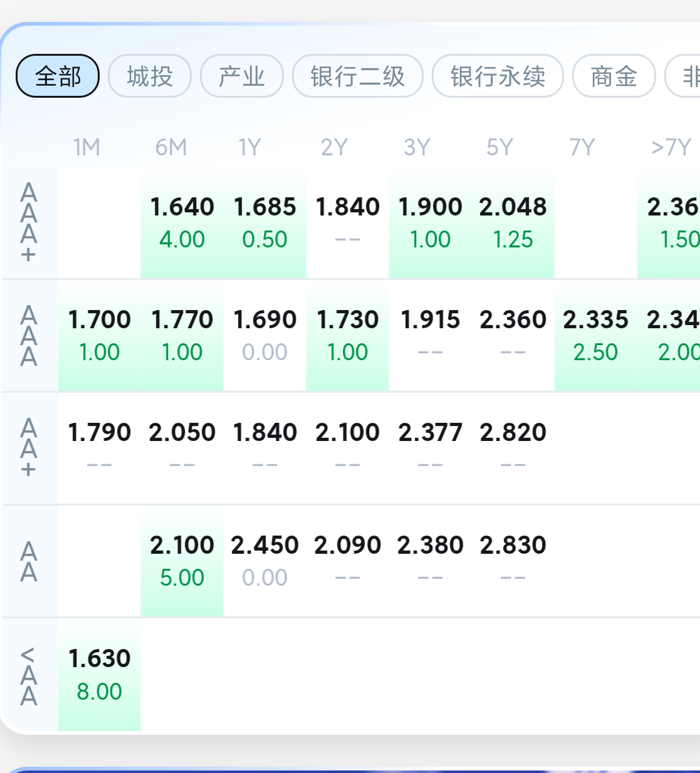Screen dimensions: 700x773
Task: Click the 2.377 yield cell
Action: pyautogui.click(x=431, y=449)
